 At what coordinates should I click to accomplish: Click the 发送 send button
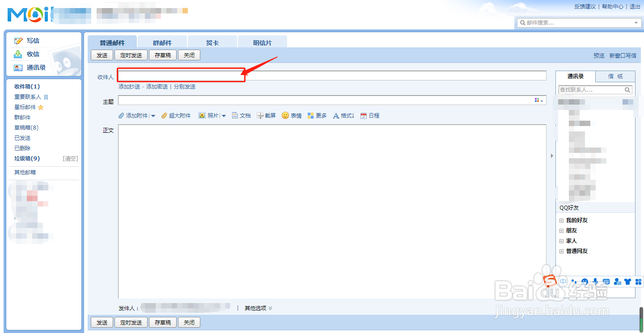coord(102,55)
